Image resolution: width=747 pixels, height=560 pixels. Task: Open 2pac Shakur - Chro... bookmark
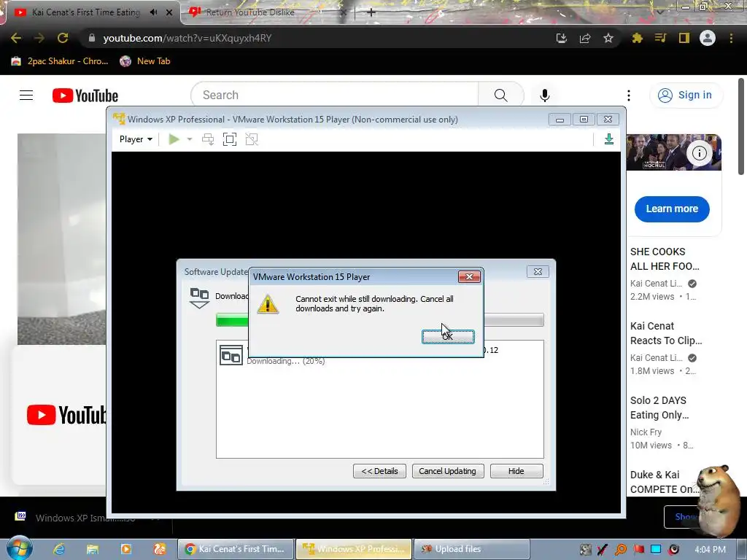60,61
